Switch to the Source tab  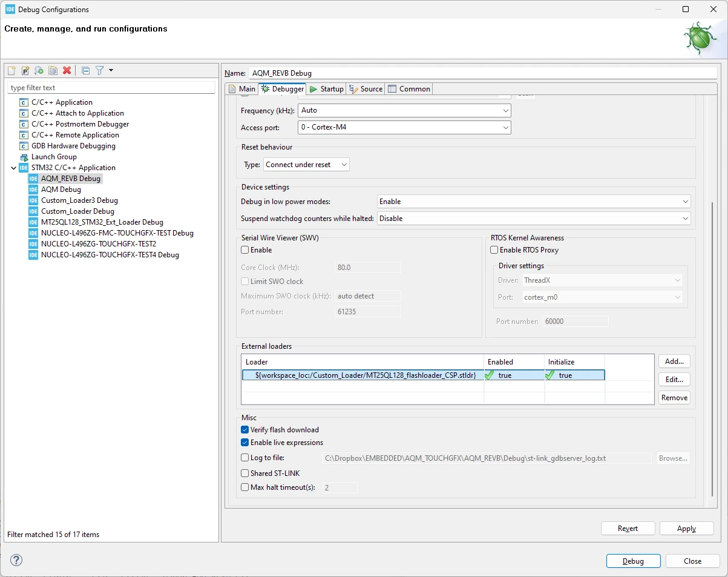tap(366, 89)
